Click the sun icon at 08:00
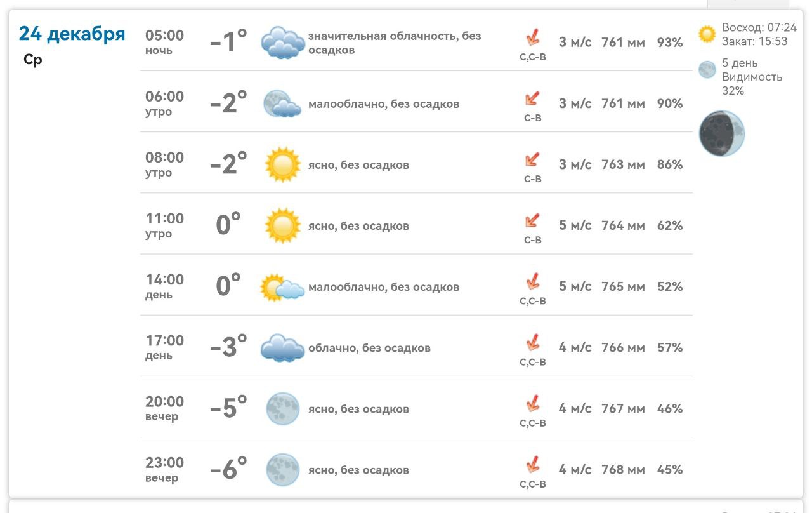Screen dimensions: 812x513 [282, 164]
